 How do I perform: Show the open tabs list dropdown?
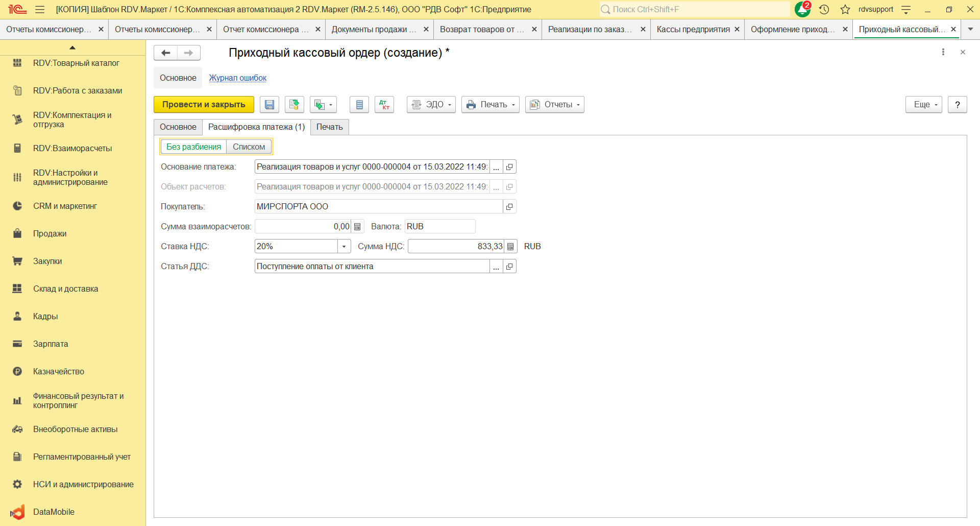coord(970,30)
